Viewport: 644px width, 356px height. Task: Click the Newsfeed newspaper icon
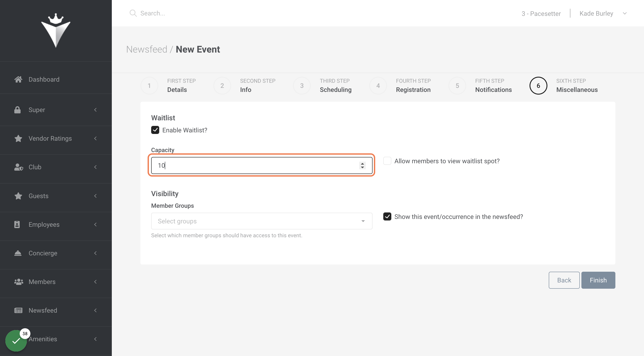point(18,310)
